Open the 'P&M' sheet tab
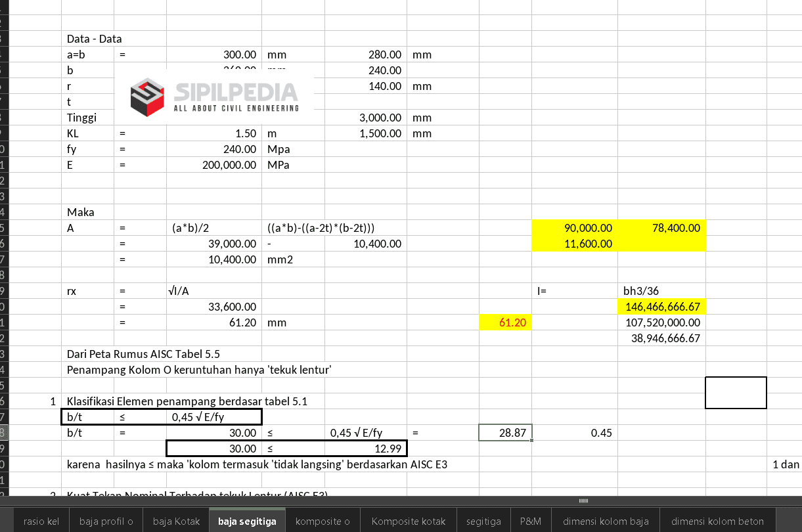This screenshot has width=802, height=532. pyautogui.click(x=530, y=521)
